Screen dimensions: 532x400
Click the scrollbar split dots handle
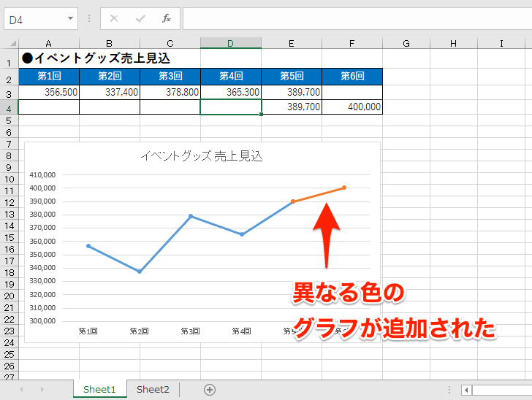point(449,390)
